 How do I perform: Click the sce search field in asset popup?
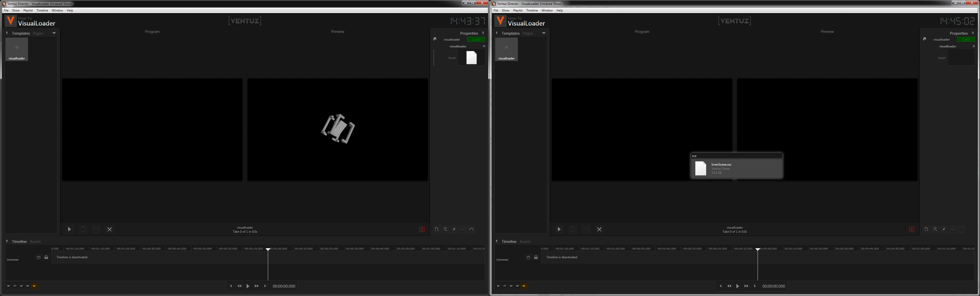click(x=736, y=156)
